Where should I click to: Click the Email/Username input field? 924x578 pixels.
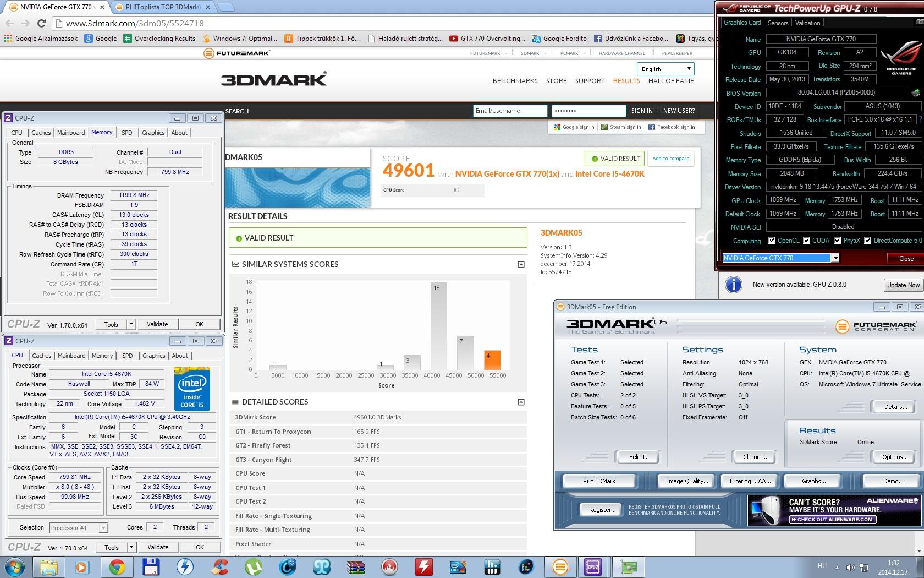point(510,111)
